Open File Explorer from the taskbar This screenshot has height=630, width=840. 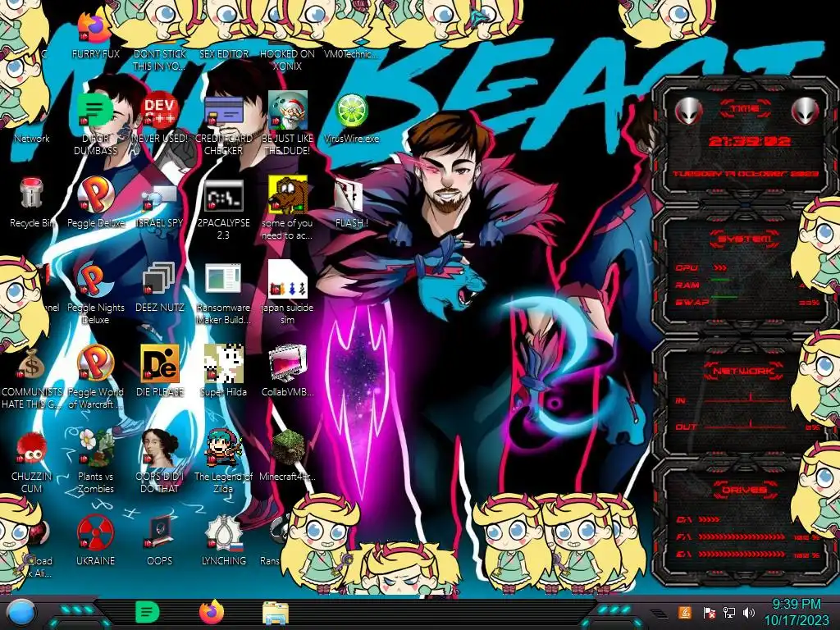[276, 613]
